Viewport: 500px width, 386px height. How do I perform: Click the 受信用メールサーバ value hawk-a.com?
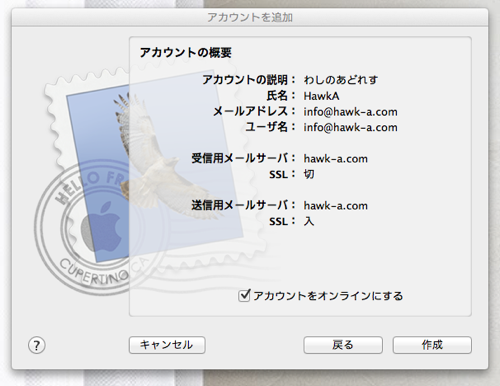click(x=335, y=159)
